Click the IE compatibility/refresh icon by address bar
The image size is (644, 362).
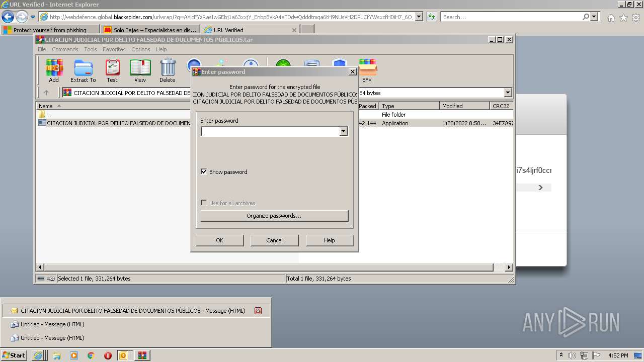(432, 17)
